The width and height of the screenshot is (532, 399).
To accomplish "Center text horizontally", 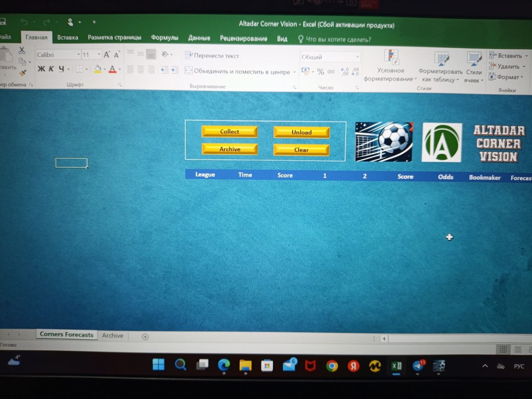I will point(141,70).
